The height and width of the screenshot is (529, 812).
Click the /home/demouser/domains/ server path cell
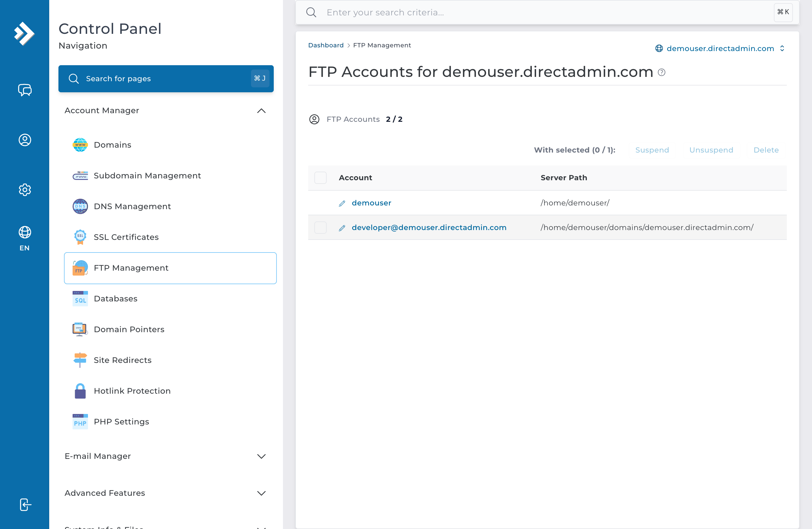(647, 228)
